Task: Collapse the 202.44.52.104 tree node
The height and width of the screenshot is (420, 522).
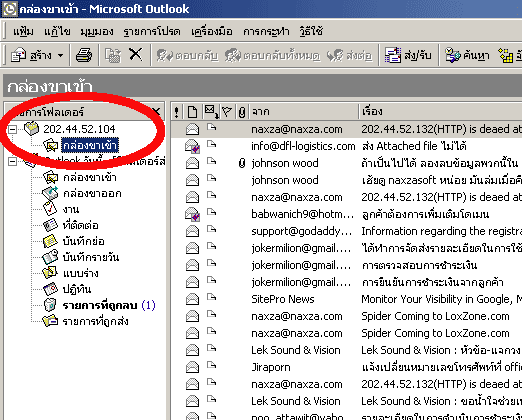Action: click(x=13, y=129)
